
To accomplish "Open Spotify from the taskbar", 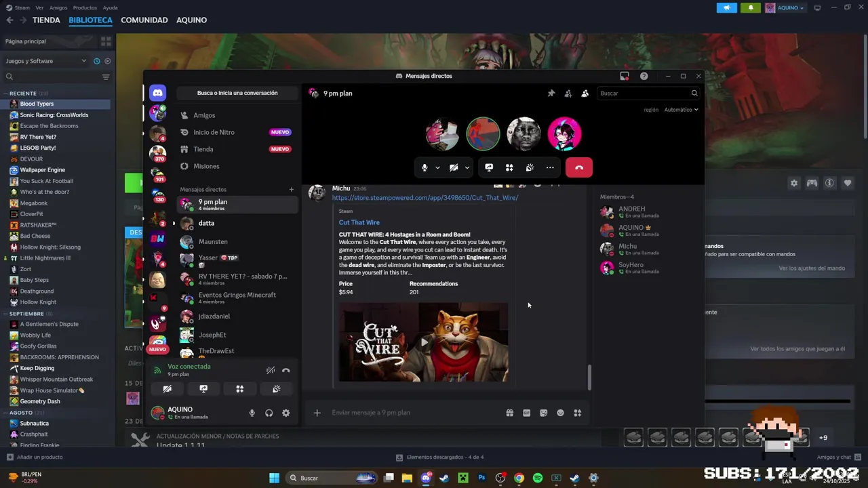I will pos(538,478).
